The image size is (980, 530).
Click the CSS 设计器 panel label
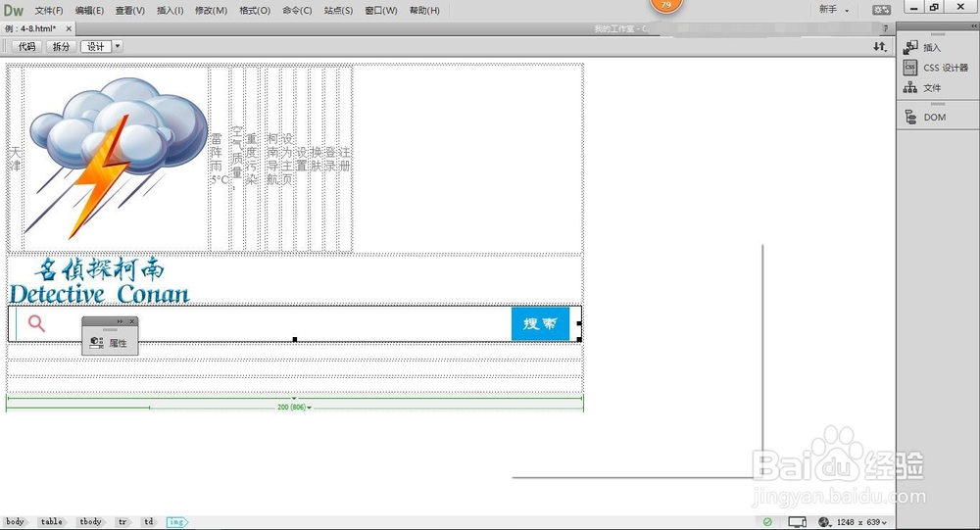[x=946, y=68]
